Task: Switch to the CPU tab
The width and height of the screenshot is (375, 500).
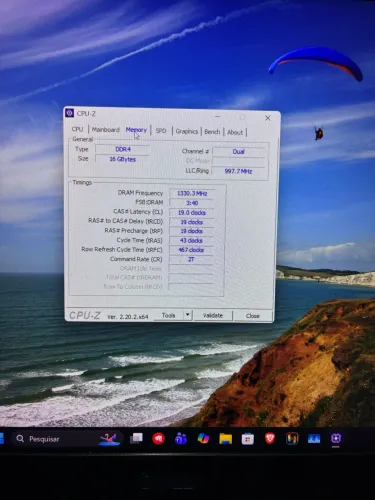Action: (77, 129)
